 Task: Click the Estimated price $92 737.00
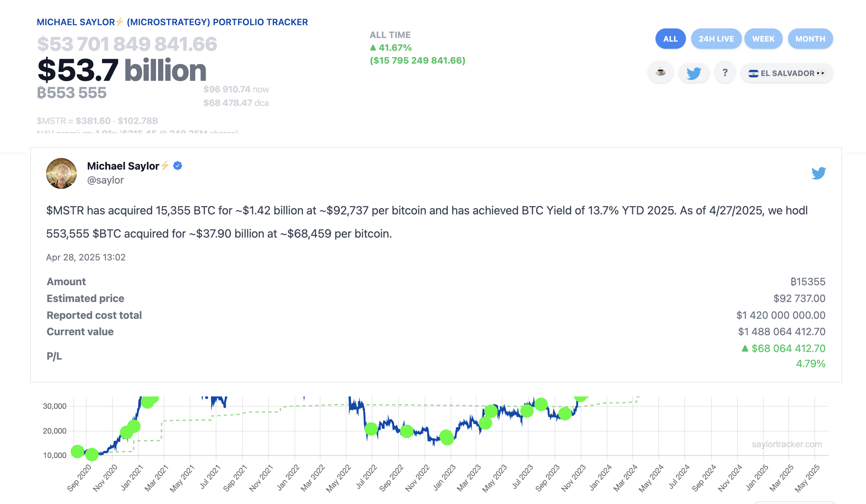point(799,298)
